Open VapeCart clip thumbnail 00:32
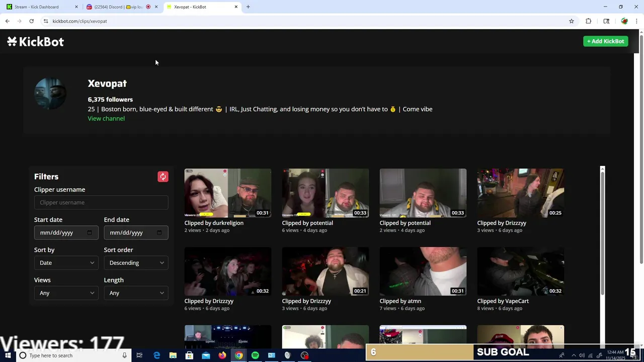This screenshot has height=362, width=644. 521,271
